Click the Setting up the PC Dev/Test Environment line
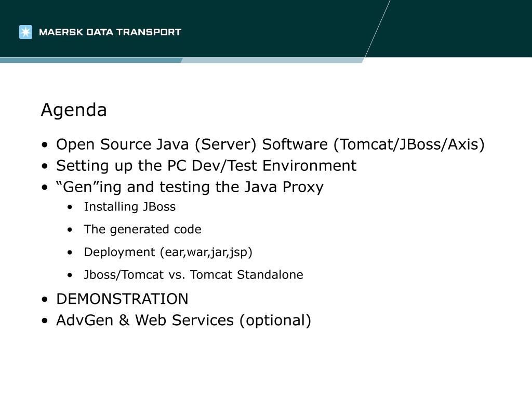The image size is (532, 399). click(206, 166)
